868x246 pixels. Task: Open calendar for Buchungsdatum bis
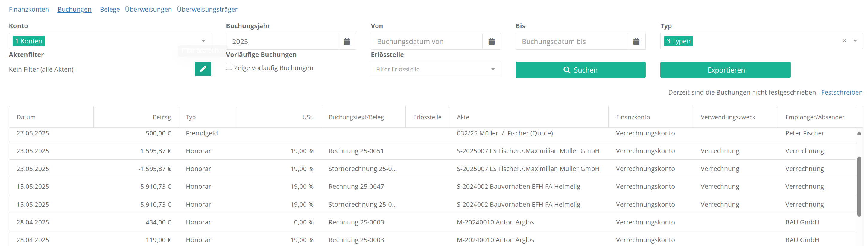click(636, 42)
